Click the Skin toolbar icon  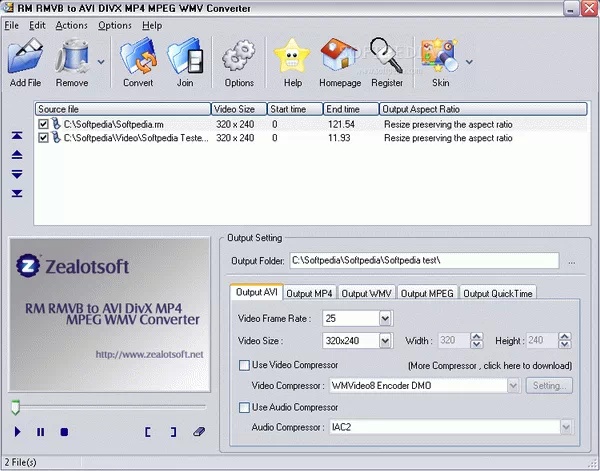[x=440, y=56]
